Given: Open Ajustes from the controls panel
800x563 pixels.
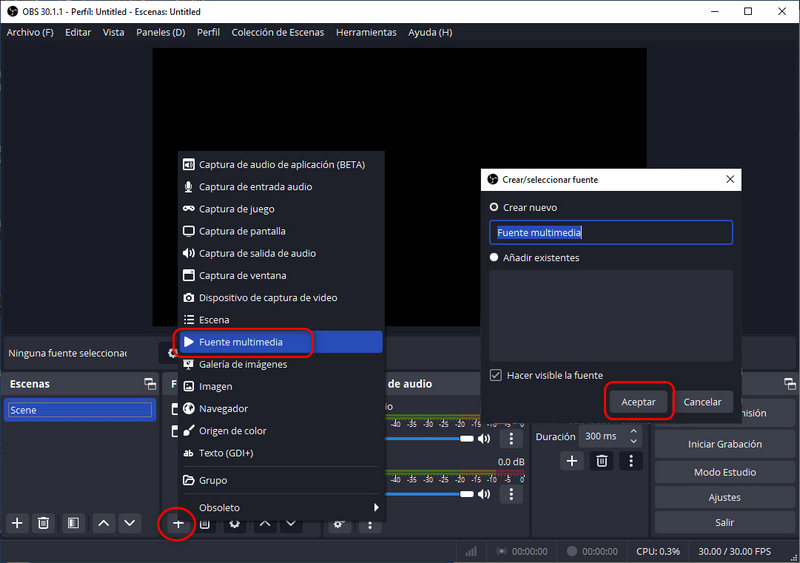Looking at the screenshot, I should click(x=724, y=497).
